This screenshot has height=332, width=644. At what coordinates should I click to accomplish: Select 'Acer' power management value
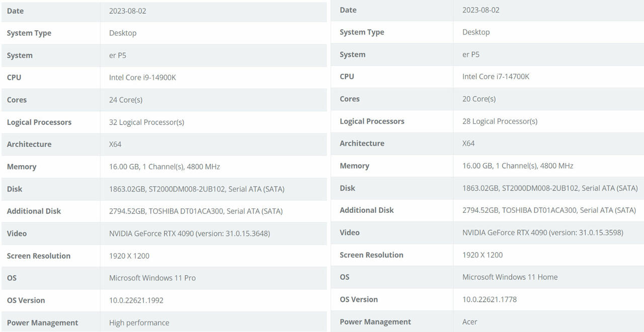point(470,321)
